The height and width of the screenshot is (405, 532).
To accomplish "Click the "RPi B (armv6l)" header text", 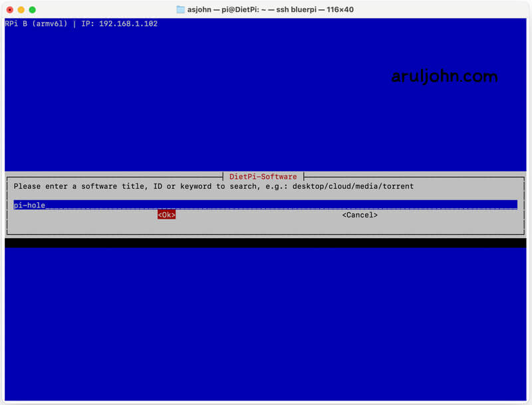I will (x=36, y=24).
